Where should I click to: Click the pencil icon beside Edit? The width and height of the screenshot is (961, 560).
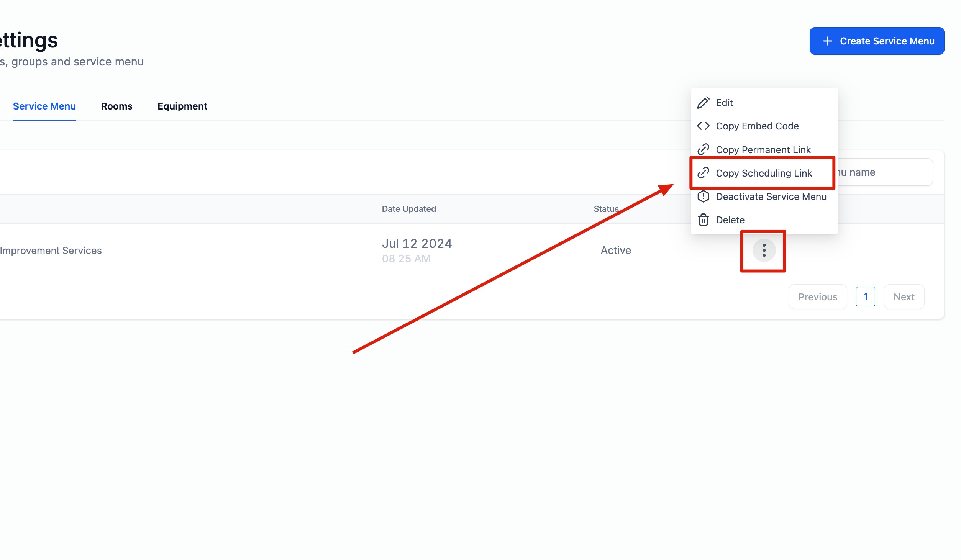(703, 103)
